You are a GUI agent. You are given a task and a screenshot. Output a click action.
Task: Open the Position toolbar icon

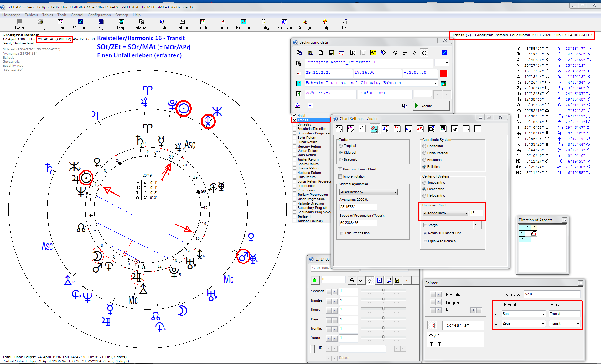coord(243,24)
